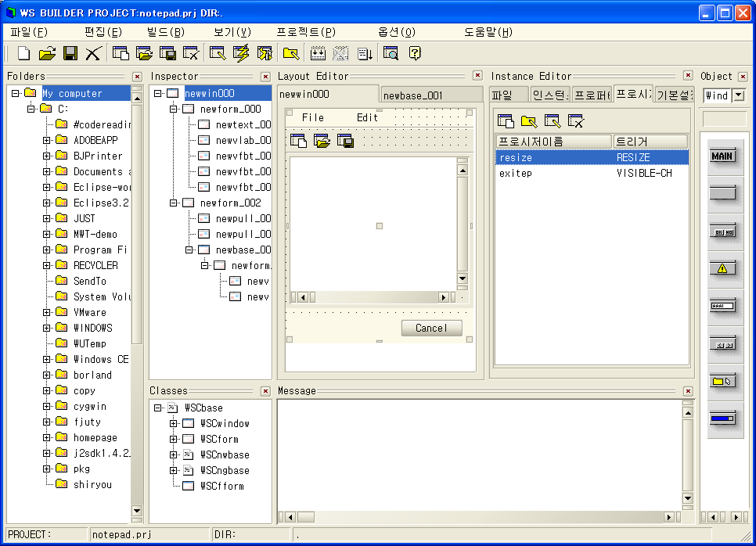The image size is (756, 546).
Task: Click the hammer rebuild icon in the main toolbar
Action: [265, 53]
